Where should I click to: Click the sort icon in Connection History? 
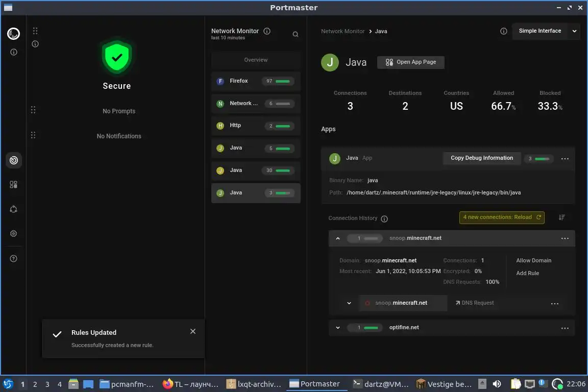coord(562,217)
